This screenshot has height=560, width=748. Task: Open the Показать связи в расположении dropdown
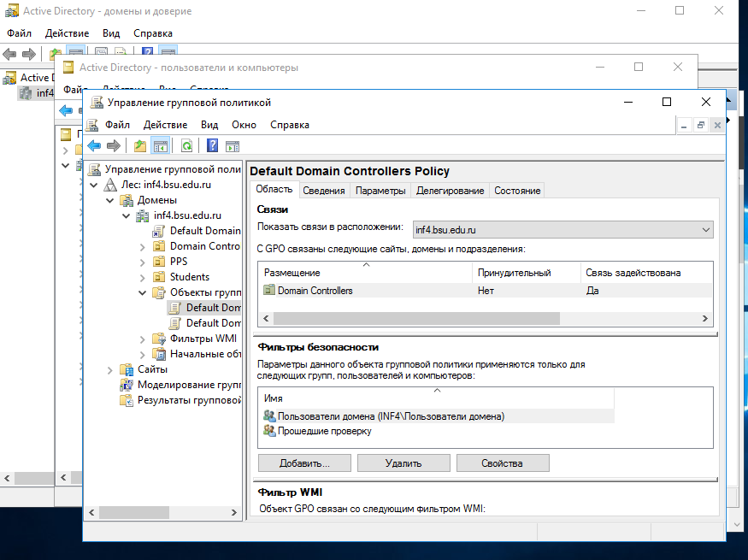tap(562, 230)
